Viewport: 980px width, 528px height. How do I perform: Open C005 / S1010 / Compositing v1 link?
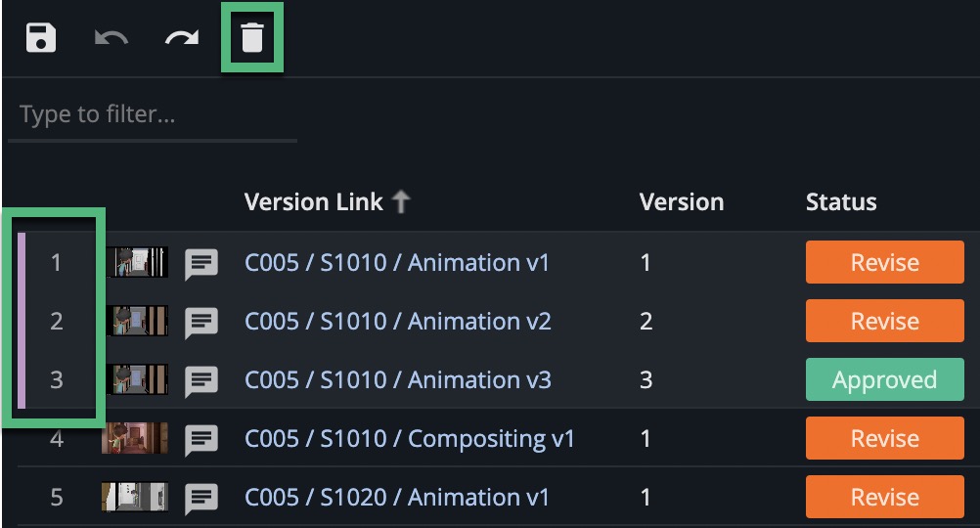coord(410,439)
